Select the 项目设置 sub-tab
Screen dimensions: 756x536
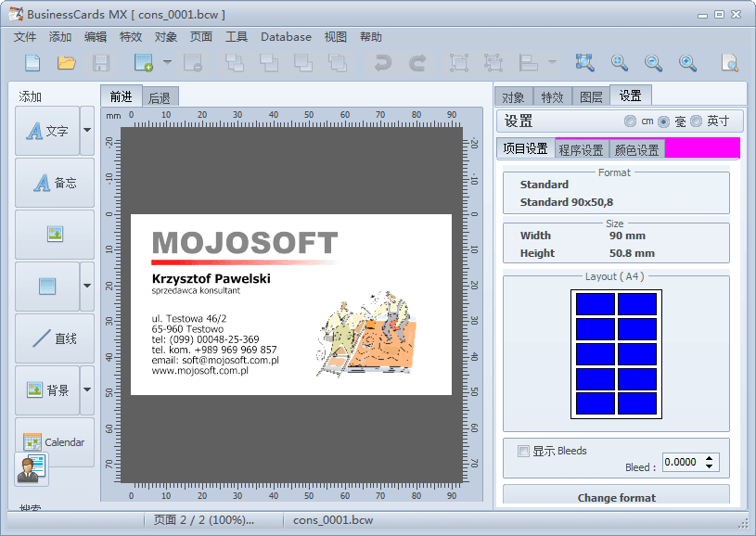526,148
